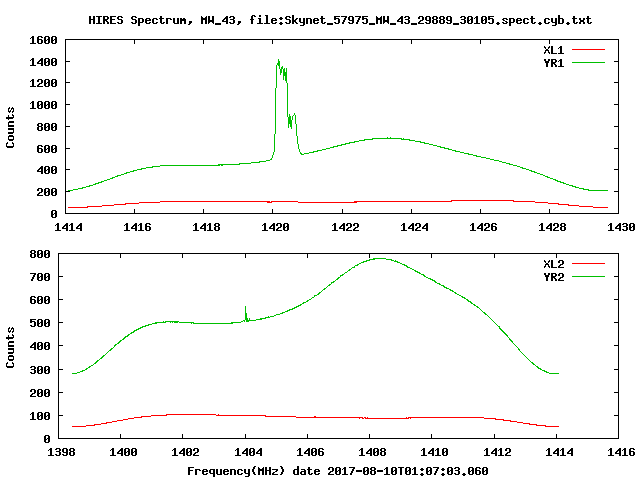Image resolution: width=640 pixels, height=480 pixels.
Task: Click the 1418 x-axis tick label
Action: [x=206, y=227]
